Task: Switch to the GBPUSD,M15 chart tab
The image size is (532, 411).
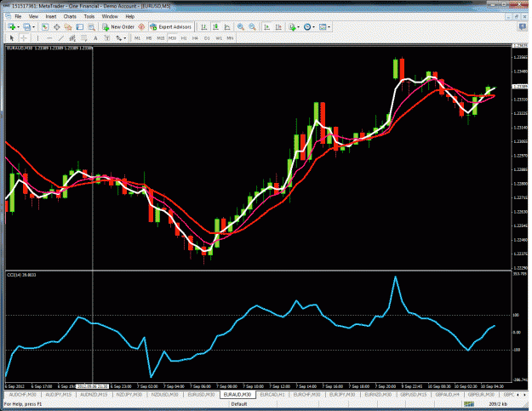Action: pos(413,395)
